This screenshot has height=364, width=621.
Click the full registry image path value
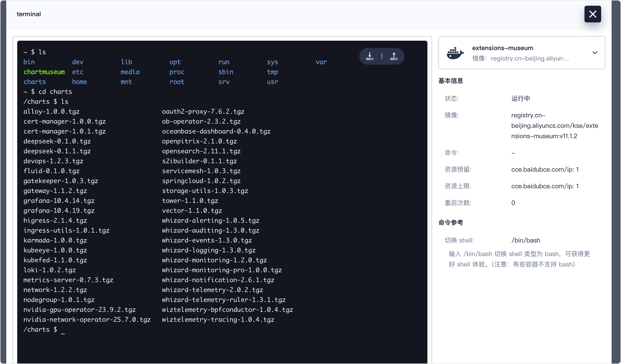coord(554,126)
